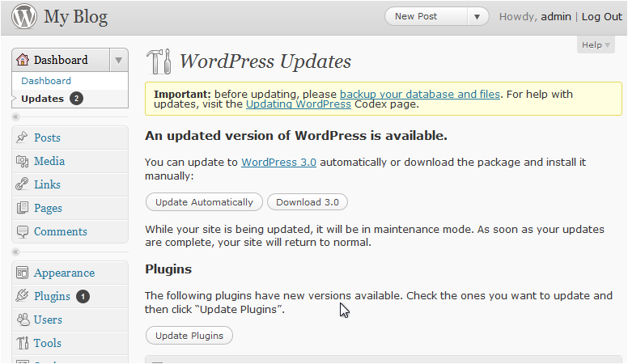Select the Dashboard submenu link
The image size is (628, 364).
(46, 81)
